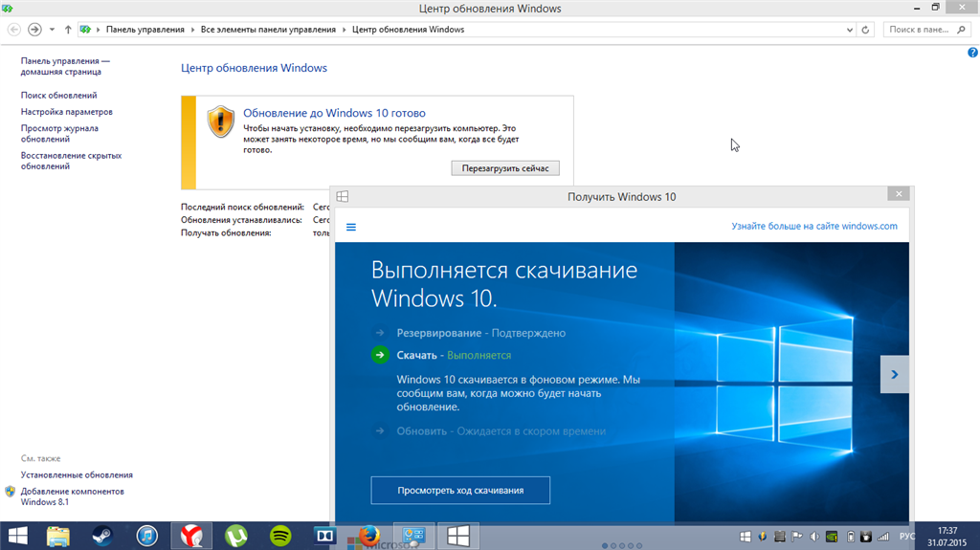980x550 pixels.
Task: Click the green arrow next to Скачать
Action: (x=380, y=355)
